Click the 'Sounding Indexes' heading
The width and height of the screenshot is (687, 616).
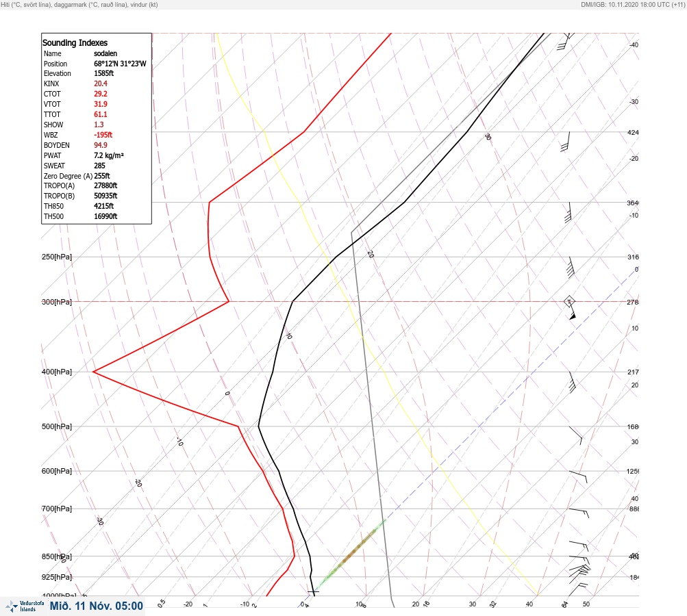click(75, 43)
